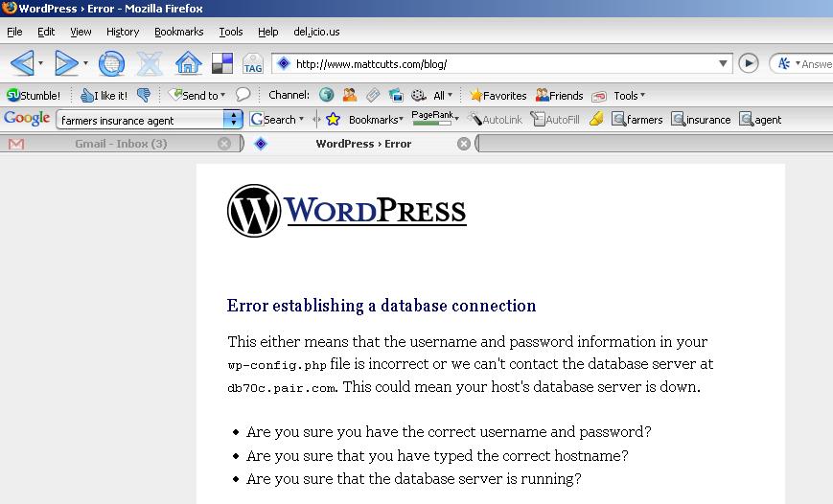This screenshot has width=833, height=504.
Task: Click the 'db70c.pair.com' server name text
Action: tap(282, 388)
